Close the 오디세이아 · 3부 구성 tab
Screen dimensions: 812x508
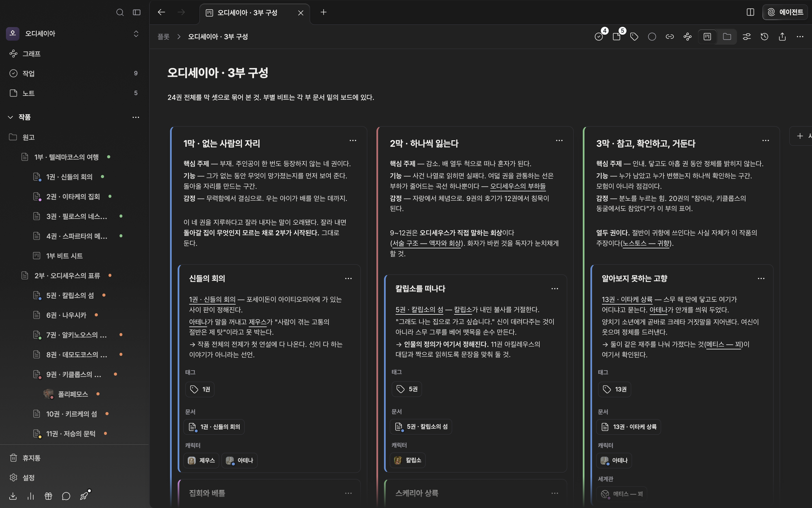pyautogui.click(x=301, y=13)
